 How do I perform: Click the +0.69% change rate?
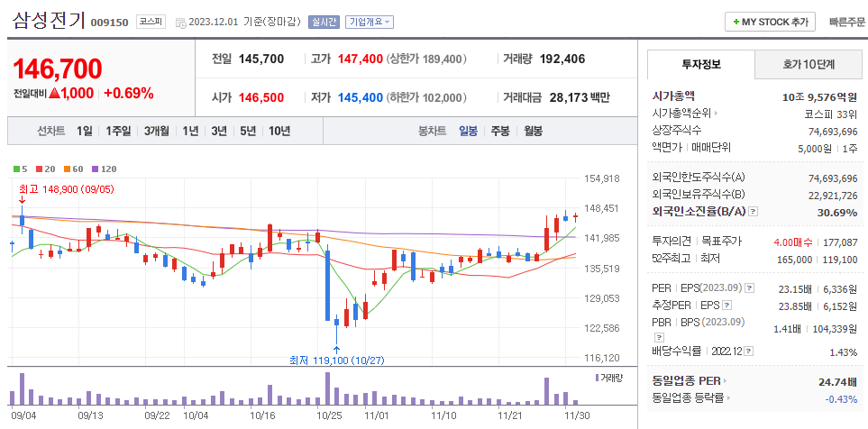(x=129, y=93)
